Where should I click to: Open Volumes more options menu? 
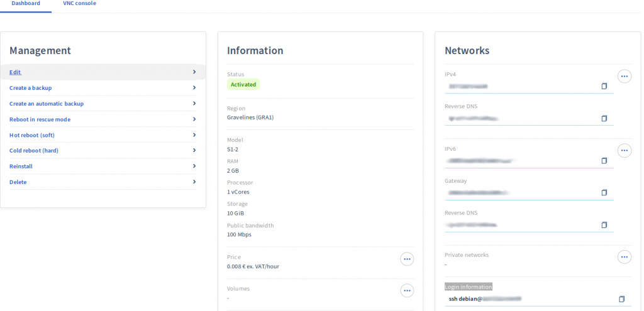point(407,290)
